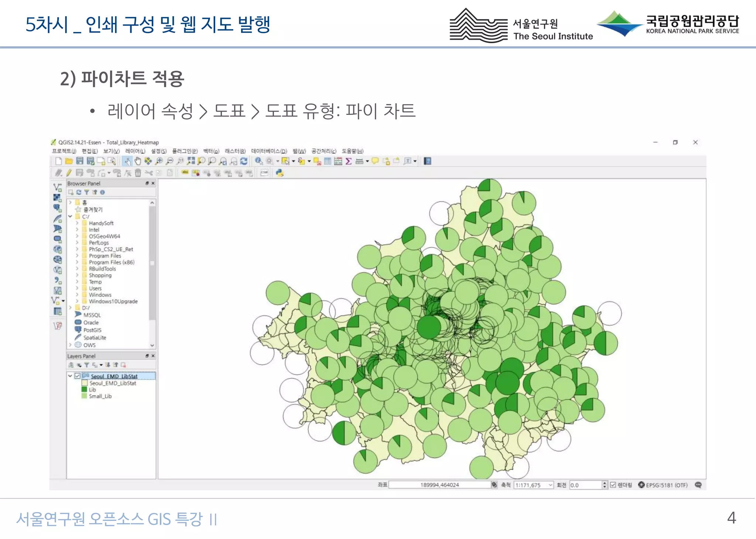Click the coordinate field showing 189994,464024
The width and height of the screenshot is (756, 539).
tap(440, 485)
